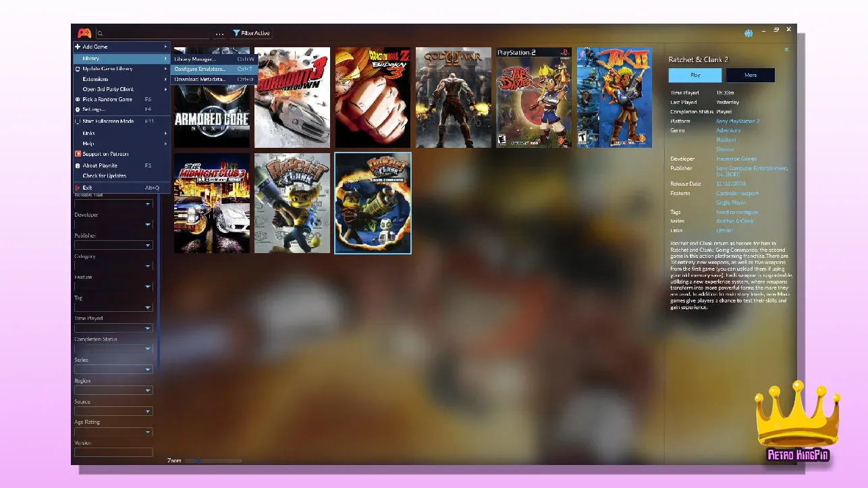Click the Need to configure tag link
The image size is (868, 488).
[737, 212]
